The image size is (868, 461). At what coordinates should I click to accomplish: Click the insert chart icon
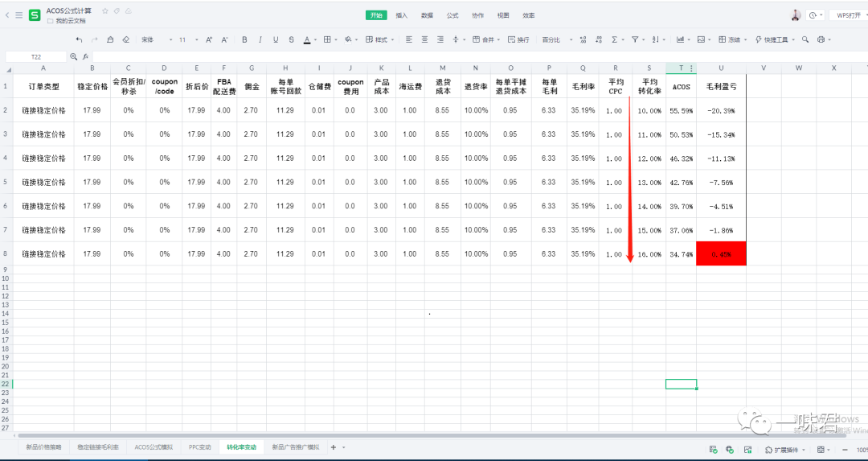pyautogui.click(x=682, y=39)
